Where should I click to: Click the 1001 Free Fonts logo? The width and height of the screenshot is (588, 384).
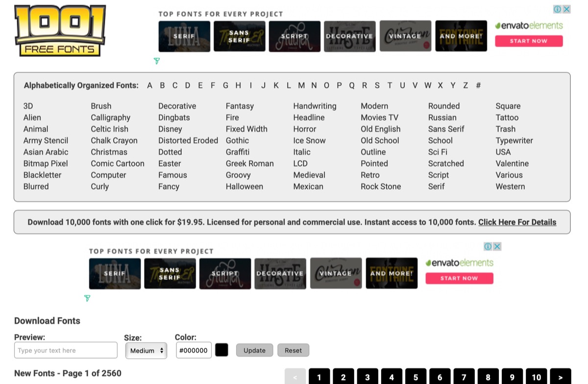60,30
